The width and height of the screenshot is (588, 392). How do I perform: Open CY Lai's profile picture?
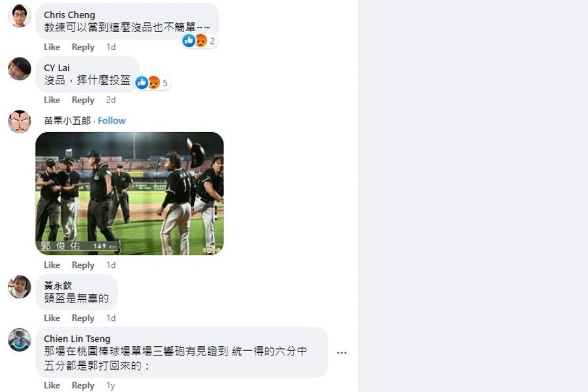20,69
